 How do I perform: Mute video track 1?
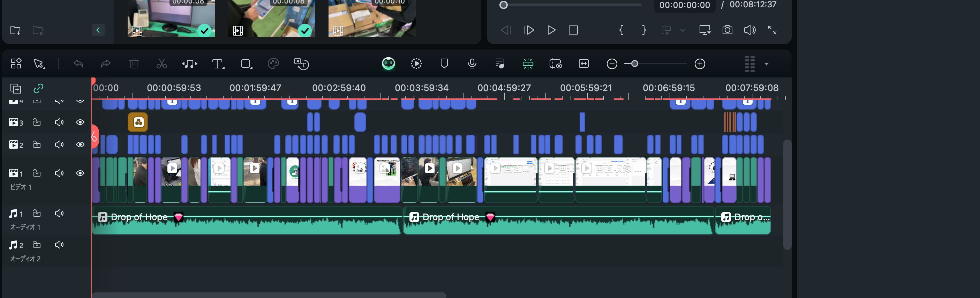(x=59, y=173)
